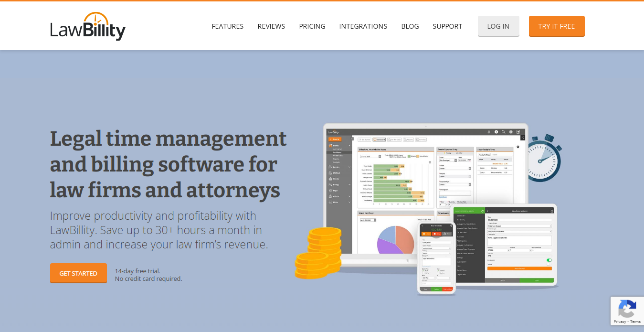Click the reCAPTCHA badge icon
The image size is (644, 332).
[627, 309]
